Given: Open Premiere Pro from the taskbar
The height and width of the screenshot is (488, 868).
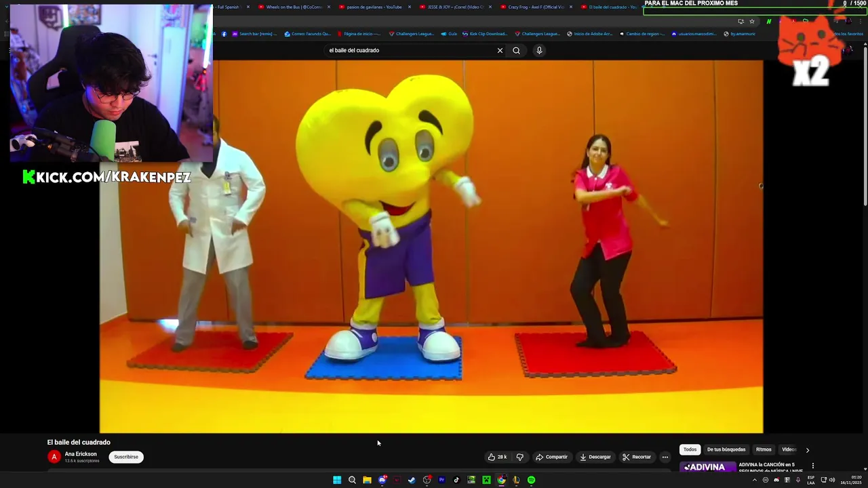Looking at the screenshot, I should tap(441, 480).
